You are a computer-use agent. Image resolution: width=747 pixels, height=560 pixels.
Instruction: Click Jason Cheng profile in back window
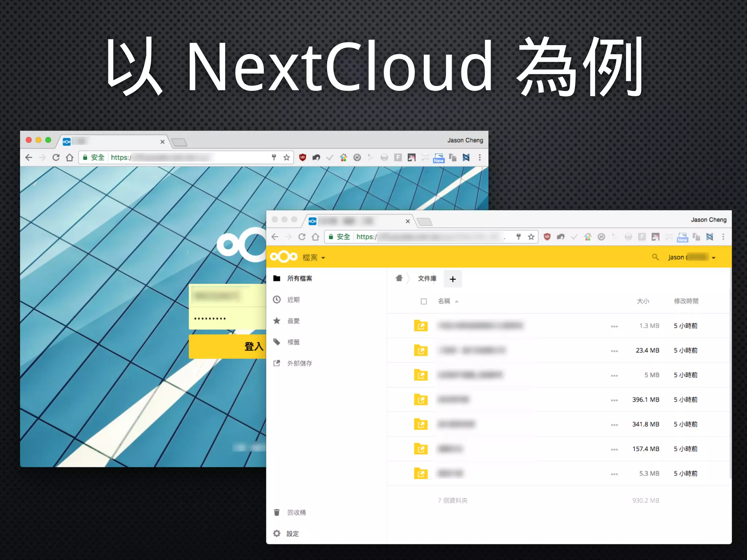click(x=465, y=140)
